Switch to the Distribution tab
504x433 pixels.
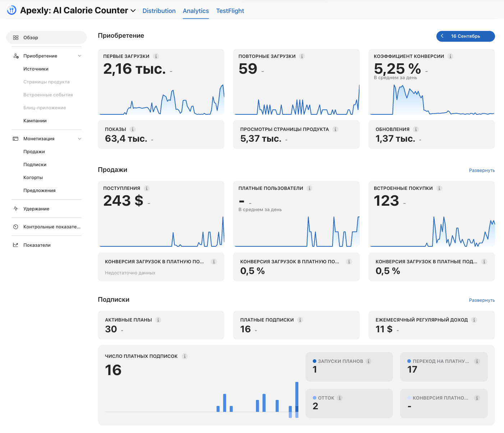pyautogui.click(x=159, y=11)
